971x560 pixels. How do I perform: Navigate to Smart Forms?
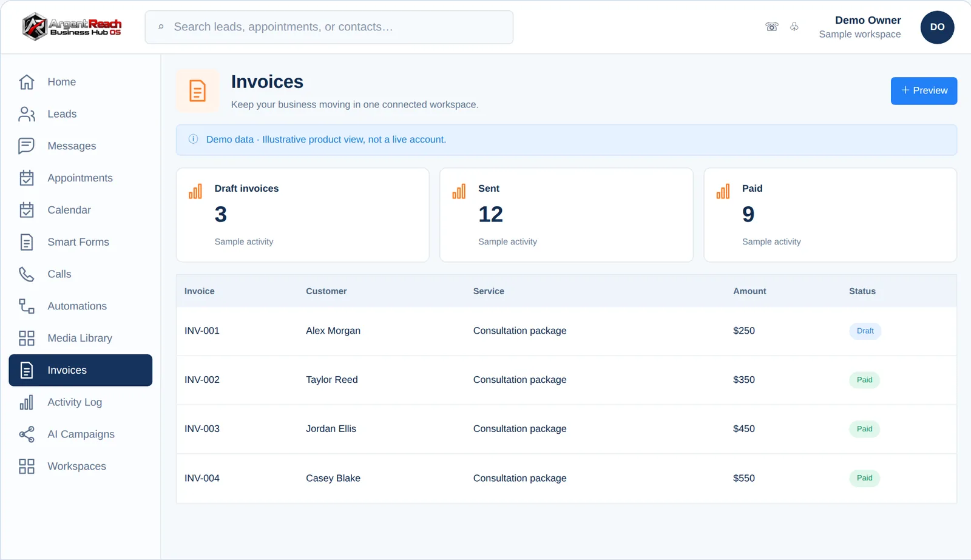tap(81, 242)
